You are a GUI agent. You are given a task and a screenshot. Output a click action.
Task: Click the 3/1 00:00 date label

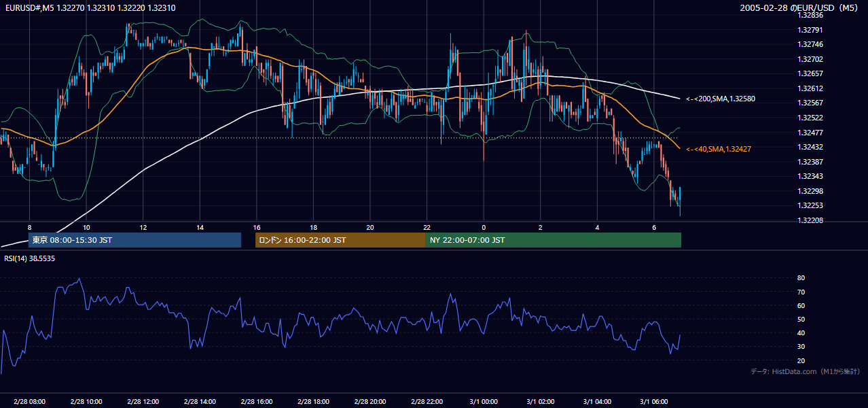click(x=484, y=402)
